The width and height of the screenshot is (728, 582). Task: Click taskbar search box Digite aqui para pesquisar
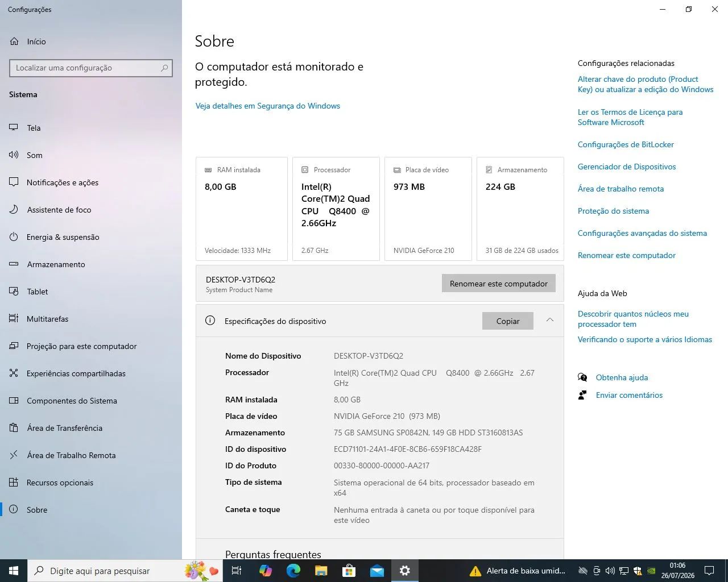pos(125,571)
